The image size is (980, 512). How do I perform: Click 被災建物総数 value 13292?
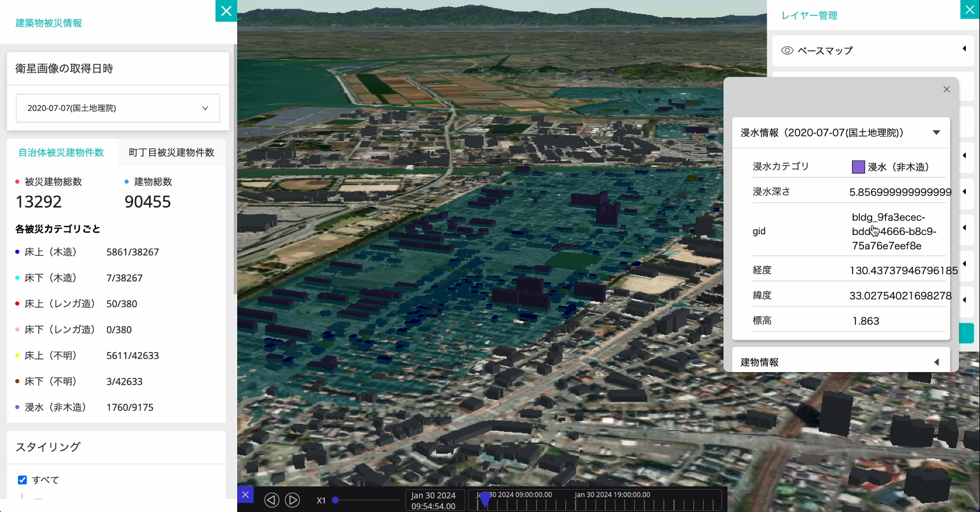point(39,202)
